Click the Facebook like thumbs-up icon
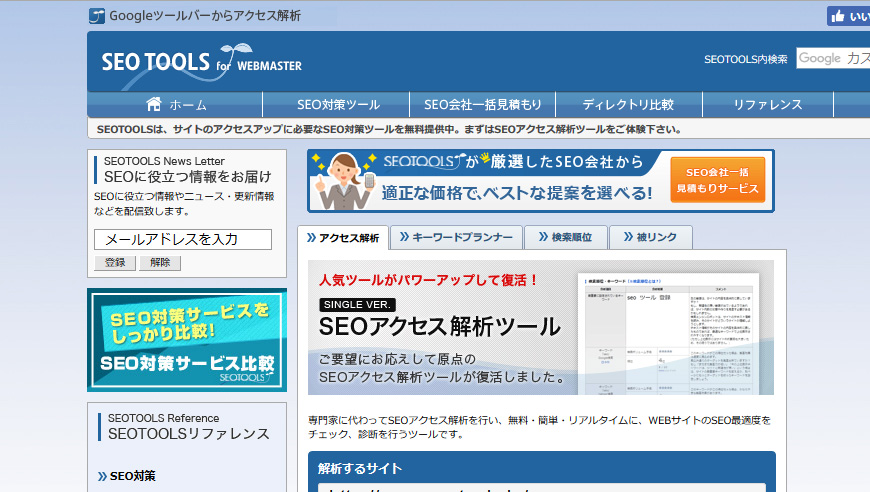The height and width of the screenshot is (492, 870). coord(837,16)
